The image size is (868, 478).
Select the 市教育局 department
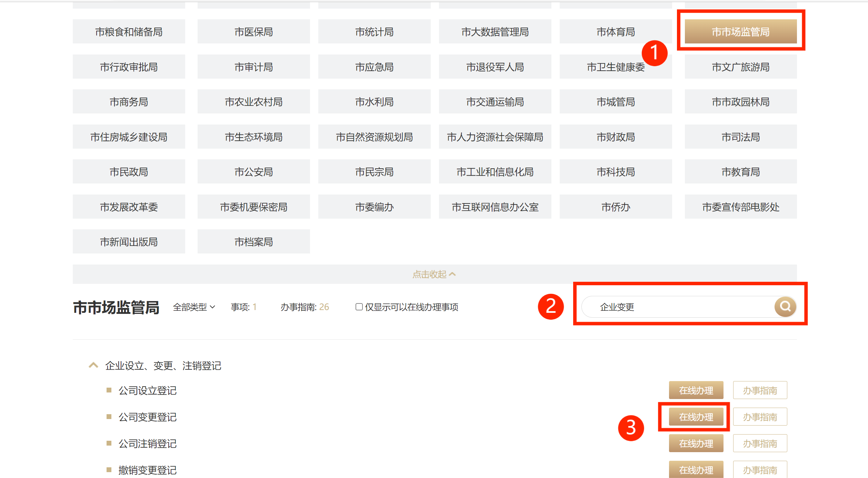tap(740, 172)
